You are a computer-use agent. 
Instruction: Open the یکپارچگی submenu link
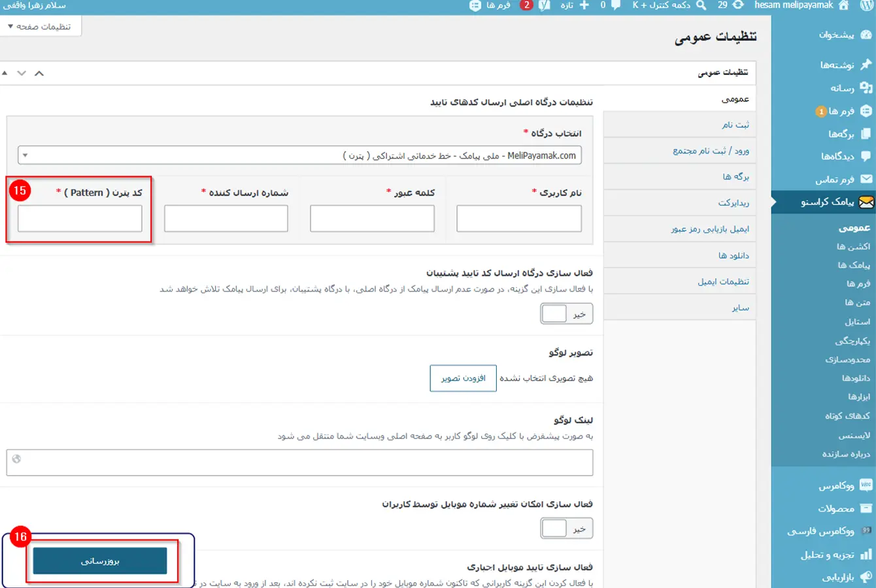coord(852,341)
